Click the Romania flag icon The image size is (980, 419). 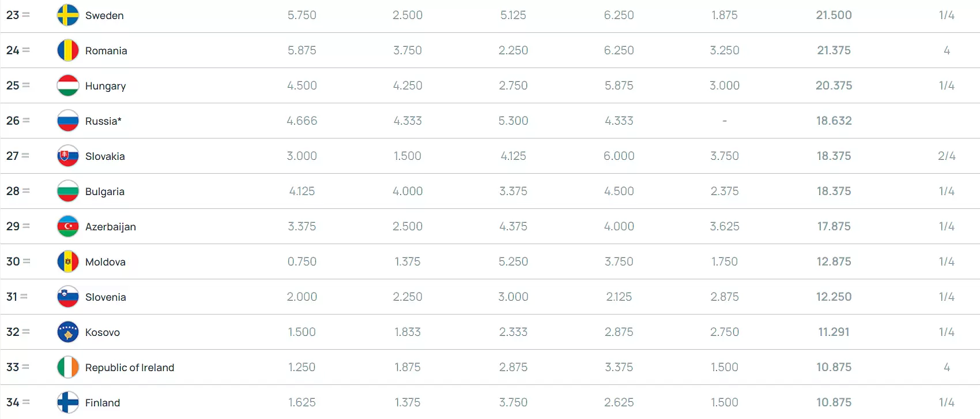(68, 50)
